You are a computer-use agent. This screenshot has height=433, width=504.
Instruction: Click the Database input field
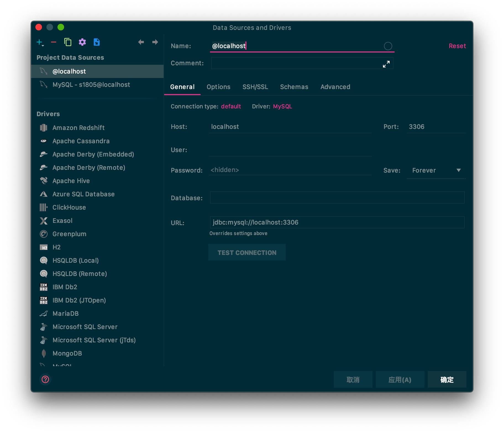(x=337, y=197)
